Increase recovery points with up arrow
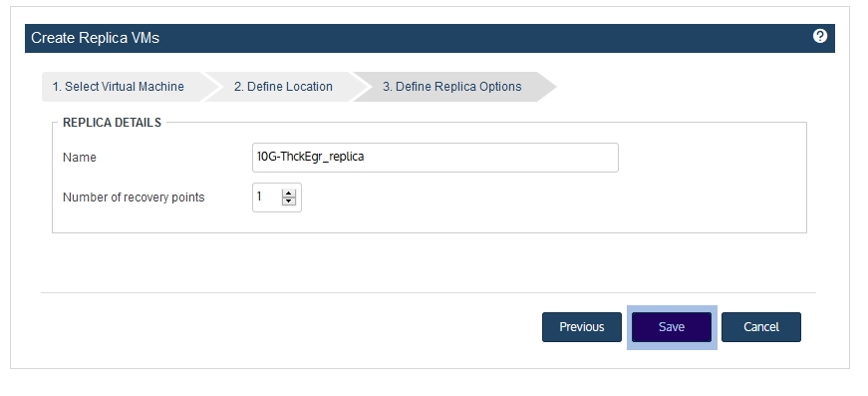 288,194
